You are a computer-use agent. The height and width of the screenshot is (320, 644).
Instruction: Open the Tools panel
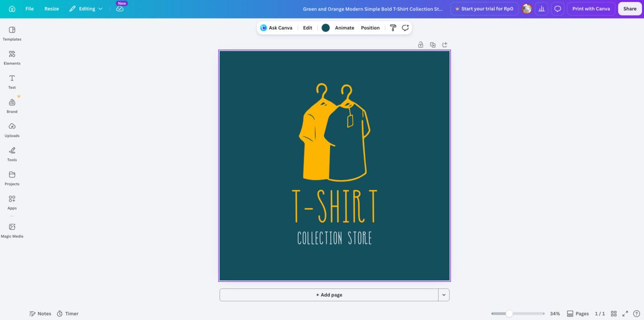pos(12,154)
